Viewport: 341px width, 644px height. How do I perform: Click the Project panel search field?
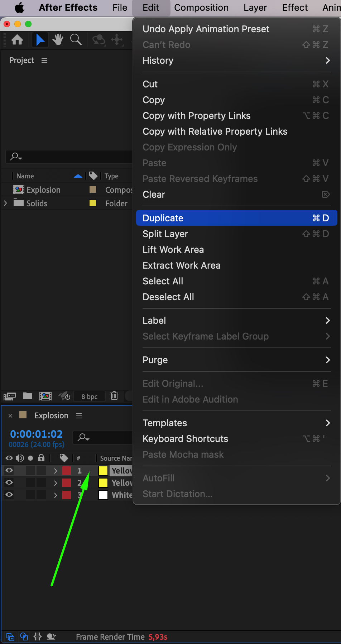[72, 157]
